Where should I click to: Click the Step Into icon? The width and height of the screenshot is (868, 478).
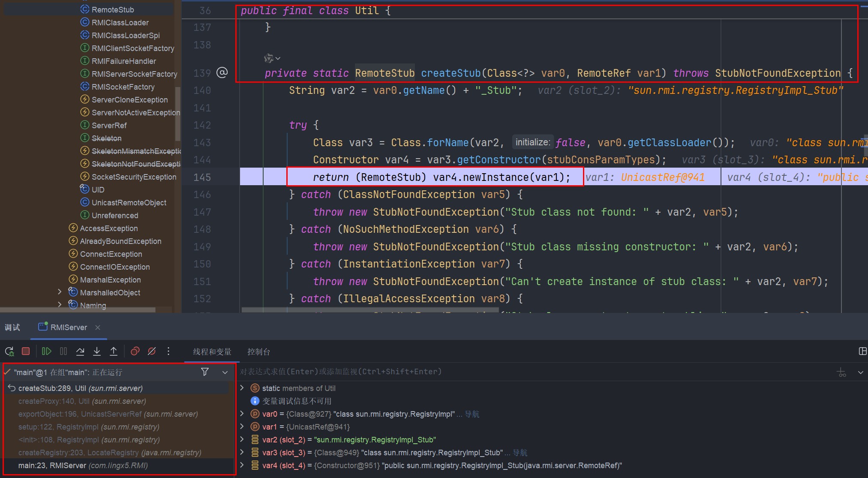pyautogui.click(x=97, y=352)
